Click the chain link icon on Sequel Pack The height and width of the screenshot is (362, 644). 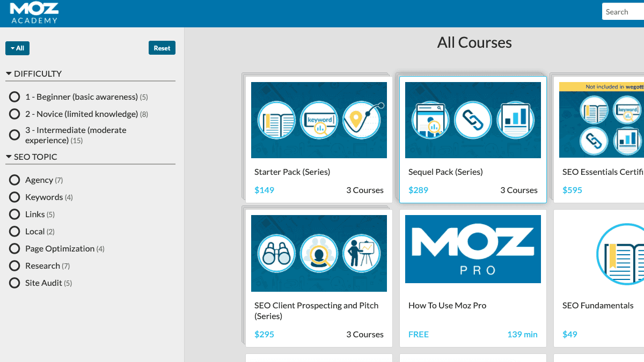pos(473,120)
